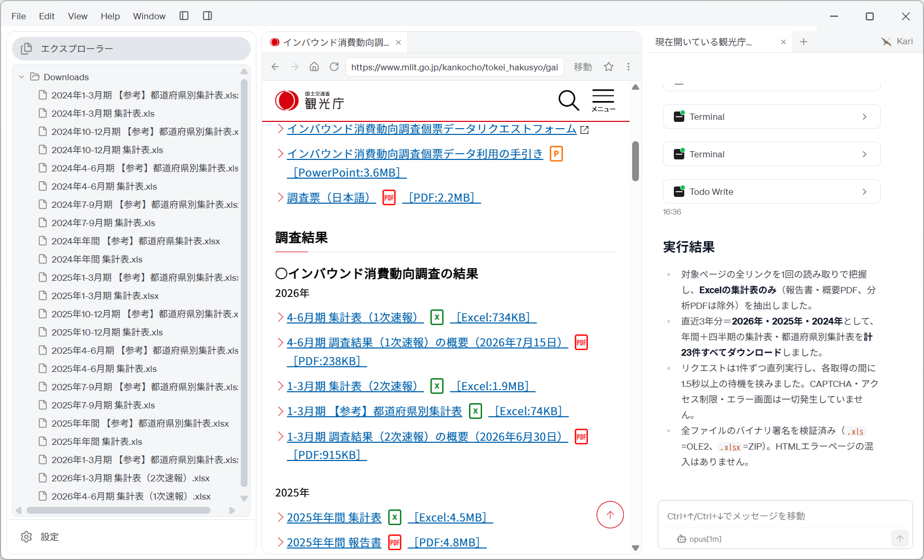Close the インバウンド消費動向調 browser tab

coord(399,42)
